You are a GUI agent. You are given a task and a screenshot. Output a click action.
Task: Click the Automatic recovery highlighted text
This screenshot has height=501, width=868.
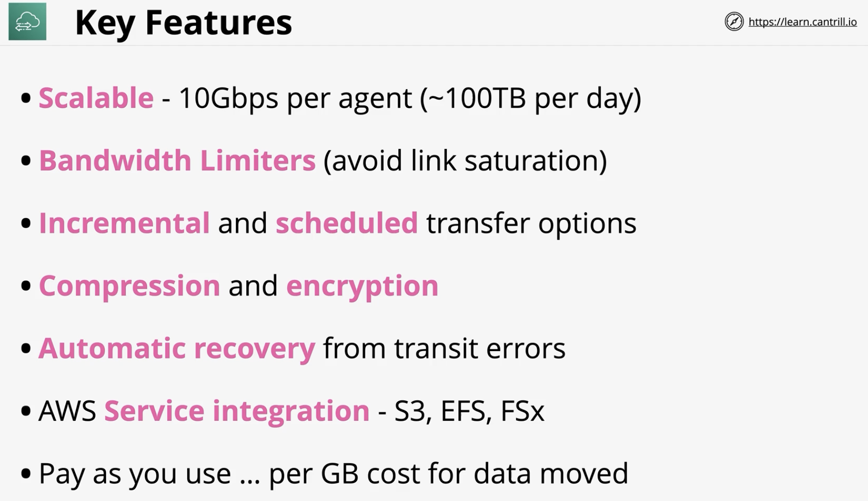pyautogui.click(x=177, y=348)
